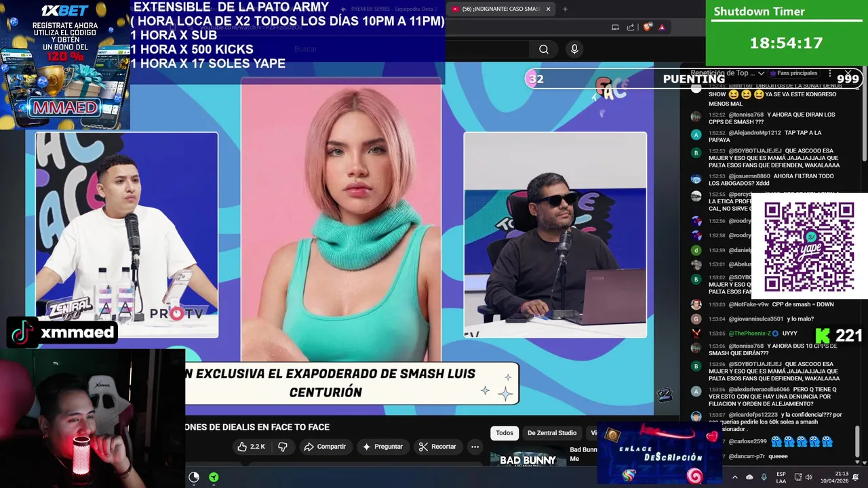Click the cast screen icon in address bar
This screenshot has height=488, width=868.
pos(615,27)
